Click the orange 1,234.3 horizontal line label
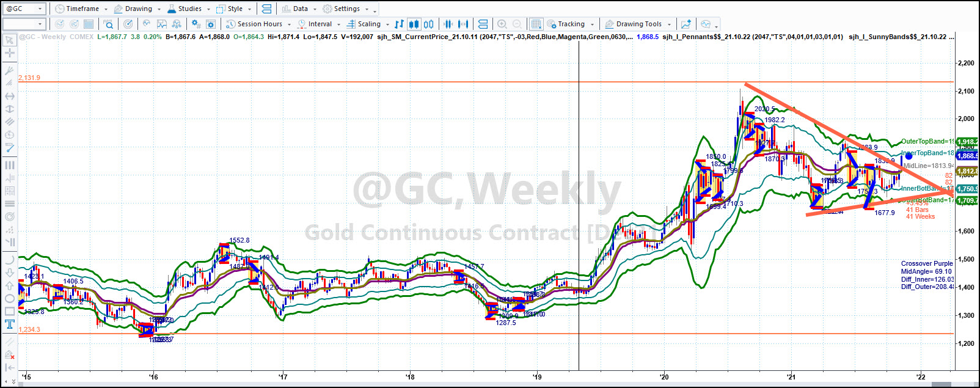The image size is (980, 388). pyautogui.click(x=29, y=329)
